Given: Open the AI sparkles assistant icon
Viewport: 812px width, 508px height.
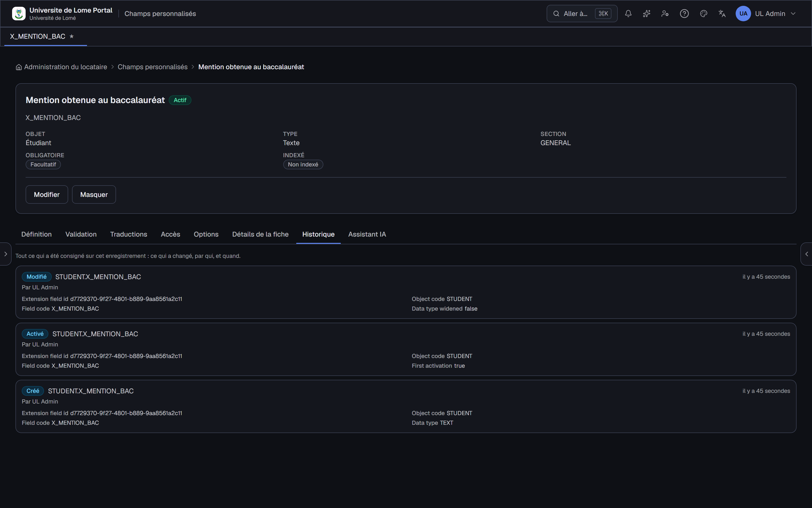Looking at the screenshot, I should click(647, 14).
